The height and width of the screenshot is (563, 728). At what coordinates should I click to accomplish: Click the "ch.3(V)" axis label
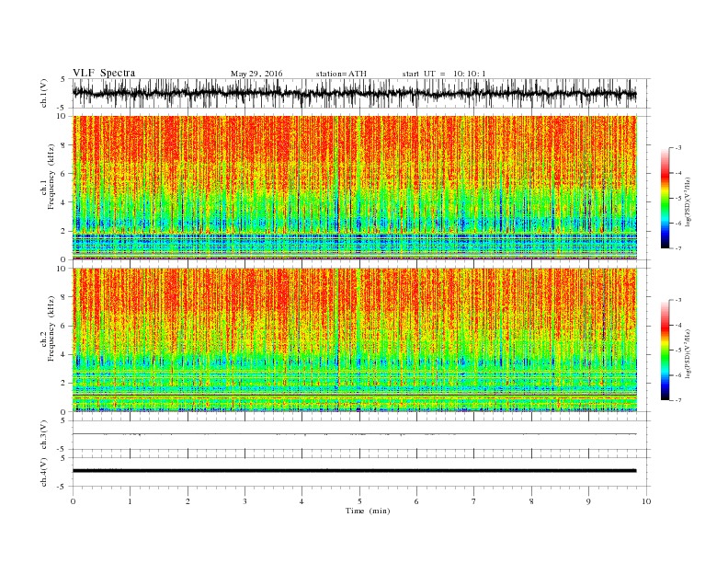[43, 435]
